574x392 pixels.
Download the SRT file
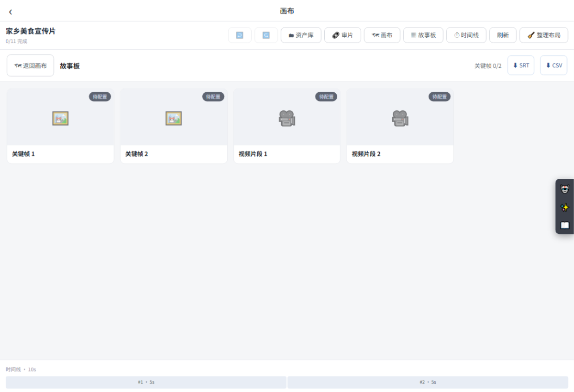click(521, 65)
